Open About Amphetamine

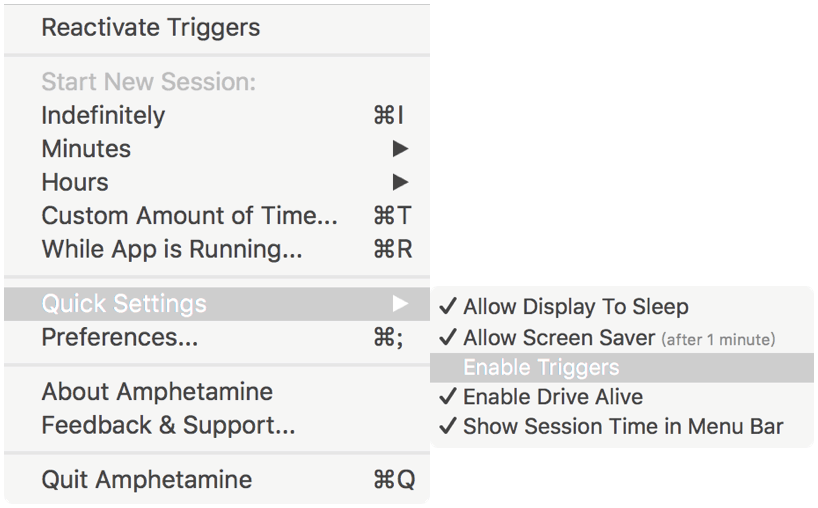pos(156,392)
